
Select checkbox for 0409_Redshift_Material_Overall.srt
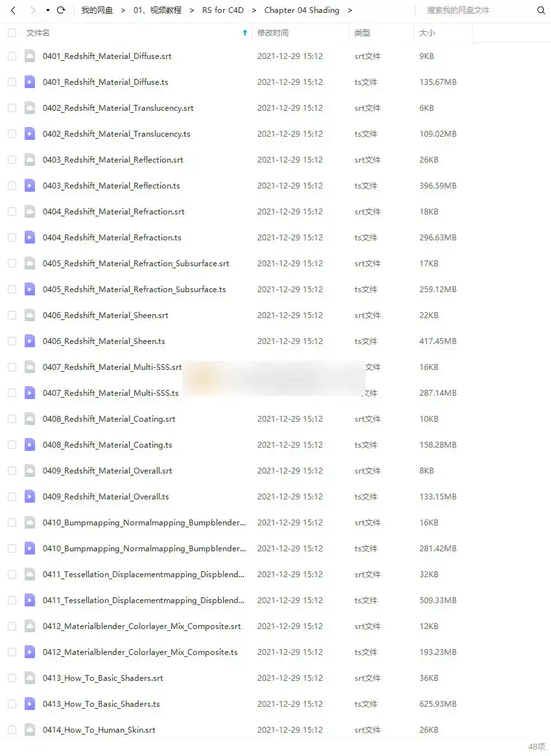point(12,471)
